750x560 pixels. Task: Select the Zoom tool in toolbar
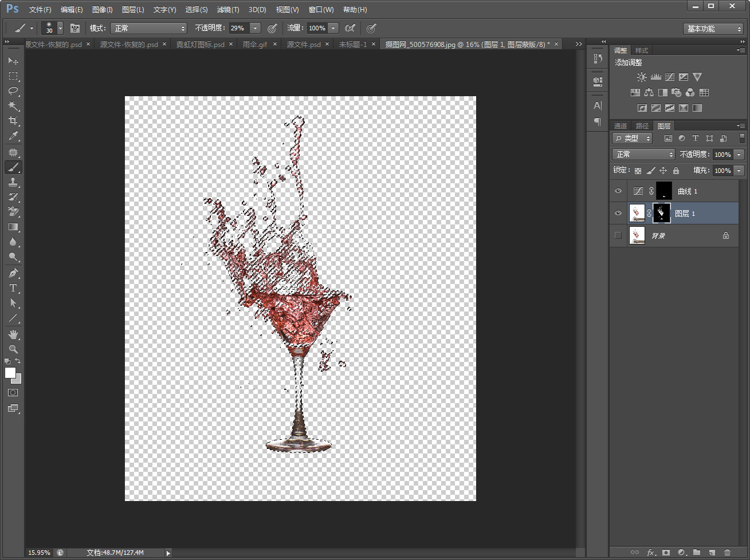pyautogui.click(x=13, y=349)
